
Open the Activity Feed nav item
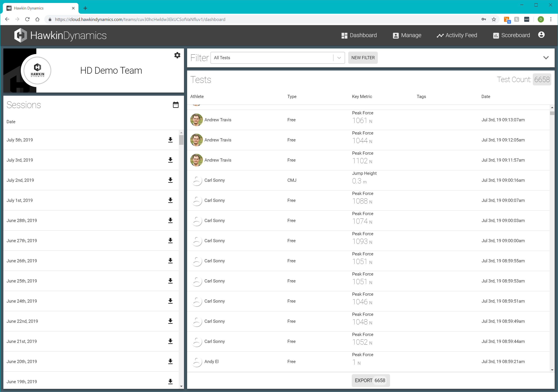(x=457, y=35)
